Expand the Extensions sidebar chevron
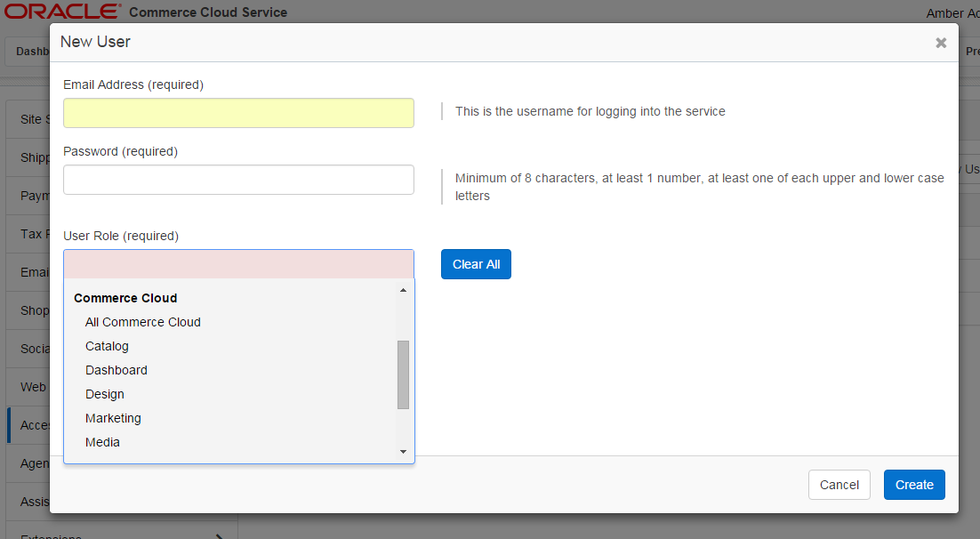This screenshot has height=539, width=980. click(x=220, y=535)
